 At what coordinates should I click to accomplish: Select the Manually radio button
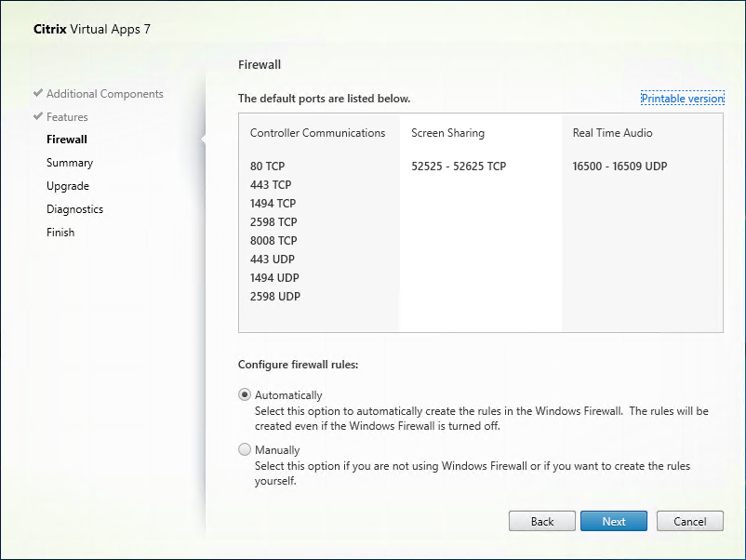coord(245,450)
